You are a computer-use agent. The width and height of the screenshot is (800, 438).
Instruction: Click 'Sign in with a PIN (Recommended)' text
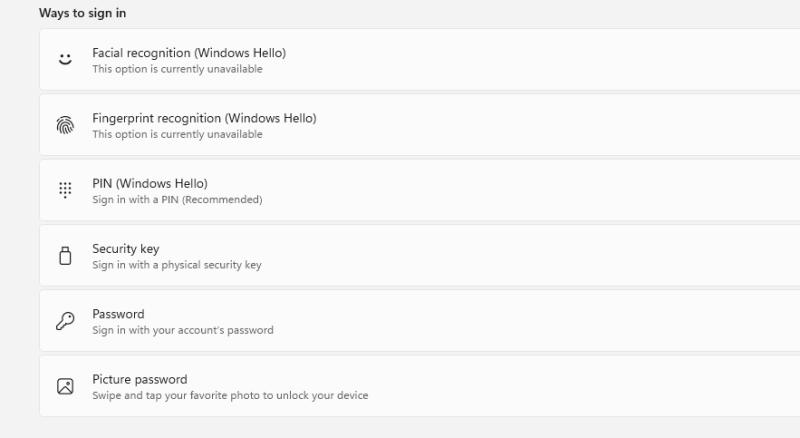(x=177, y=199)
